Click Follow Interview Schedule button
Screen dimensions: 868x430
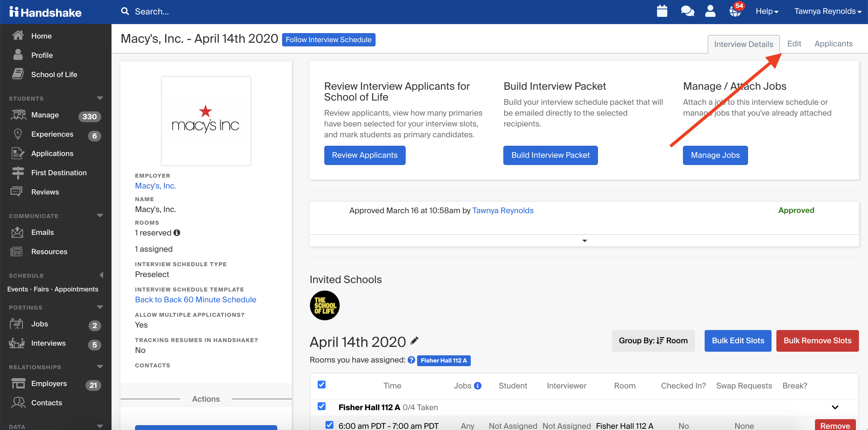tap(329, 40)
